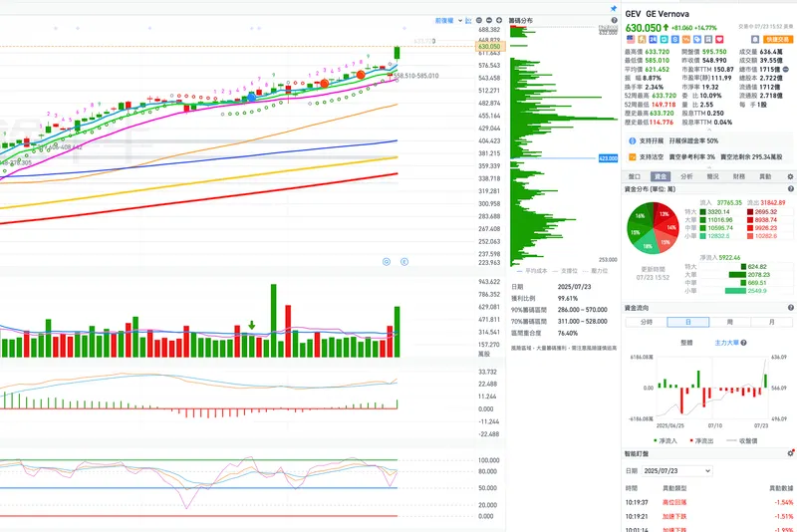Click the 支持沽空 short selling label

click(652, 157)
